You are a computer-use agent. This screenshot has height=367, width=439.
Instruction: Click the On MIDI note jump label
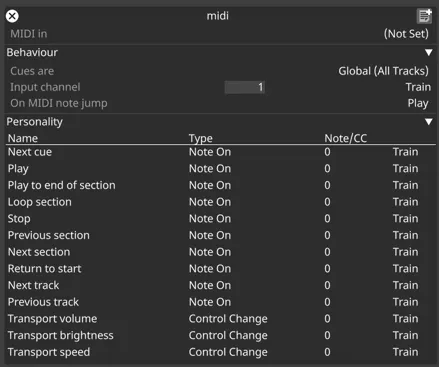(x=59, y=103)
